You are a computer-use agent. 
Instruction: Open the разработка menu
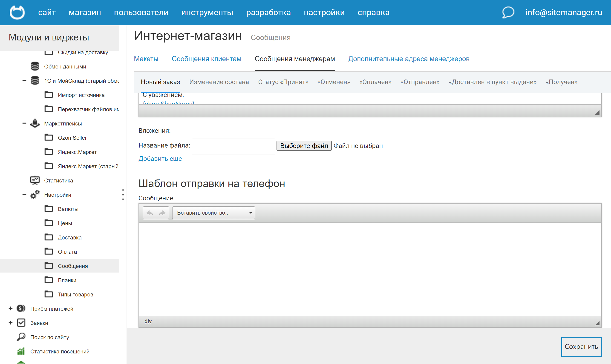click(268, 12)
